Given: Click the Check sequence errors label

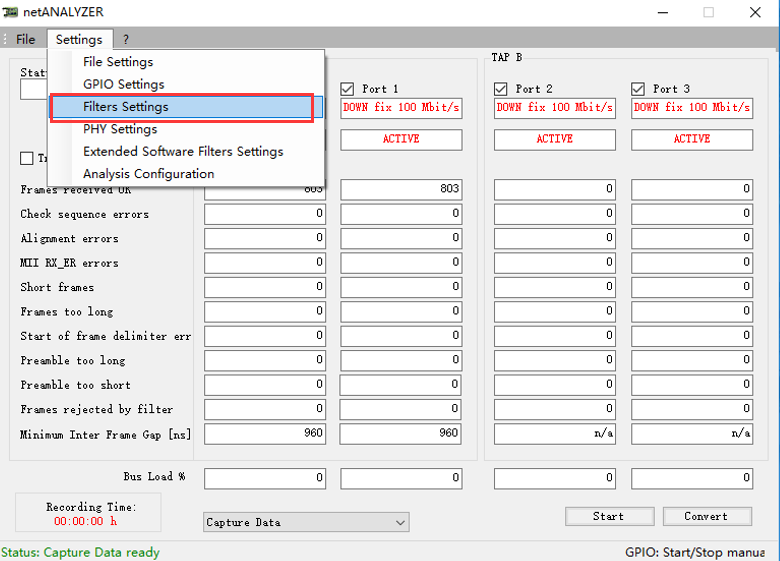Looking at the screenshot, I should coord(85,214).
